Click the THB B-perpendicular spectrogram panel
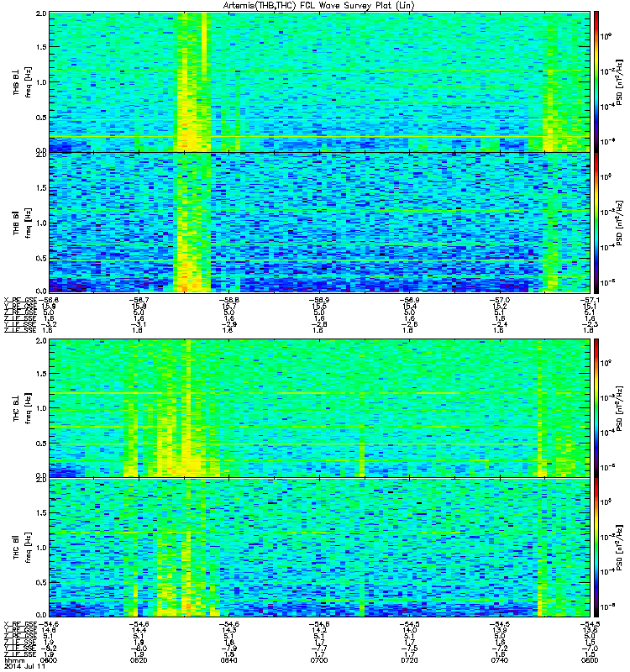Screen dimensions: 630x672 click(x=319, y=81)
